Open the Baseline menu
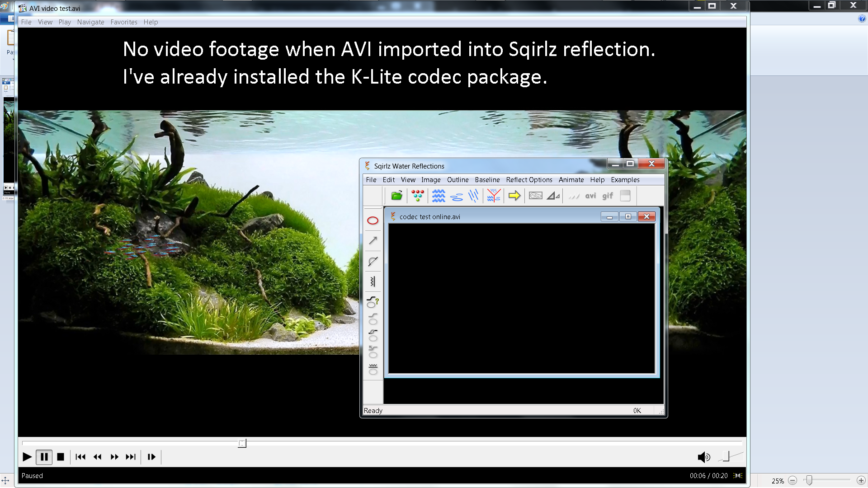Image resolution: width=868 pixels, height=488 pixels. tap(487, 180)
